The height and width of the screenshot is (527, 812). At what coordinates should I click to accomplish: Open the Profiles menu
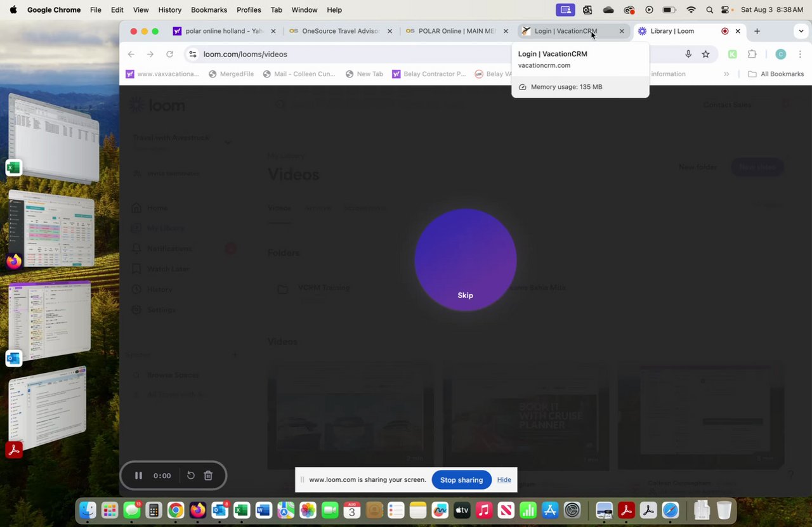click(x=249, y=10)
